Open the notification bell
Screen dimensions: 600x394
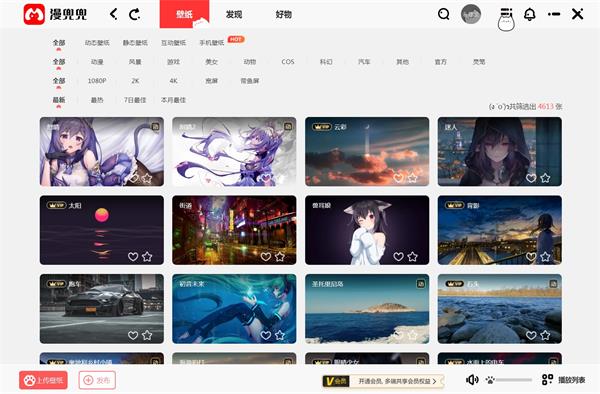(x=530, y=15)
